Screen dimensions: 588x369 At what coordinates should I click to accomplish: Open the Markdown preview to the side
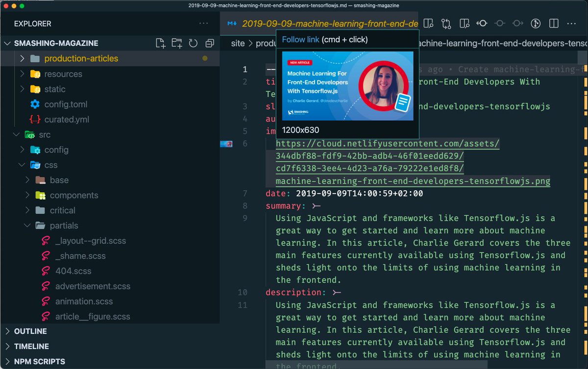tap(463, 23)
